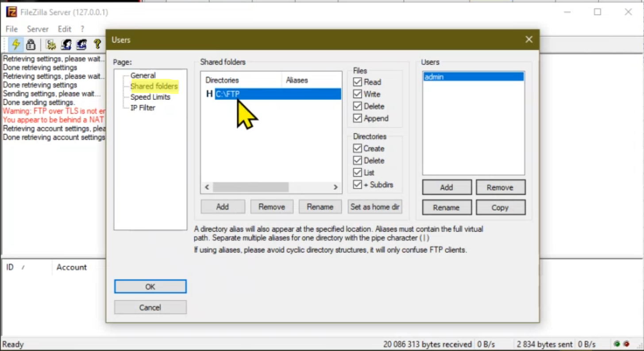Viewport: 644px width, 351px height.
Task: Click OK to save user settings
Action: tap(150, 286)
